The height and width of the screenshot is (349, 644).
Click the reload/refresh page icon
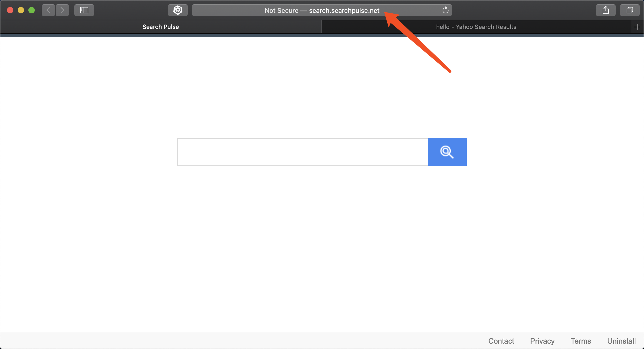point(445,10)
